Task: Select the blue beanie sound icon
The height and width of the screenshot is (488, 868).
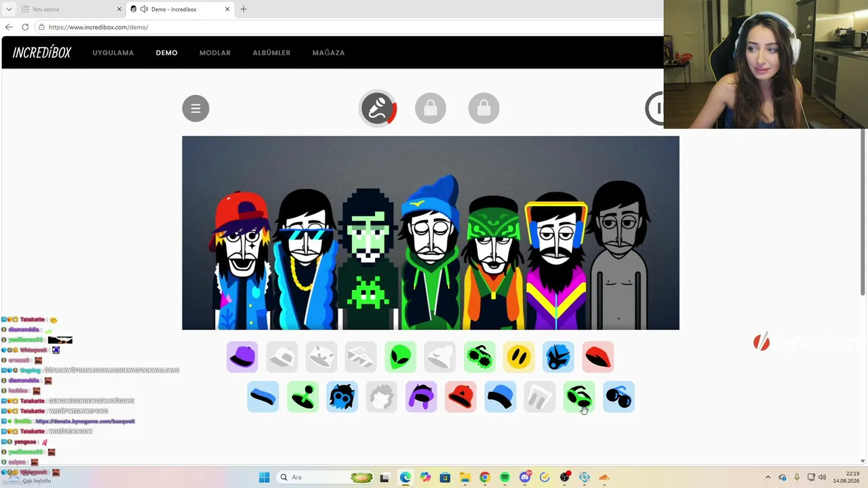Action: point(500,396)
